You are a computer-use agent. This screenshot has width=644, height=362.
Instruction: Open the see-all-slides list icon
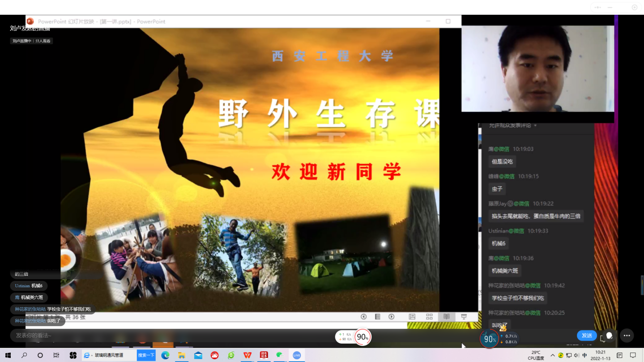(x=378, y=317)
